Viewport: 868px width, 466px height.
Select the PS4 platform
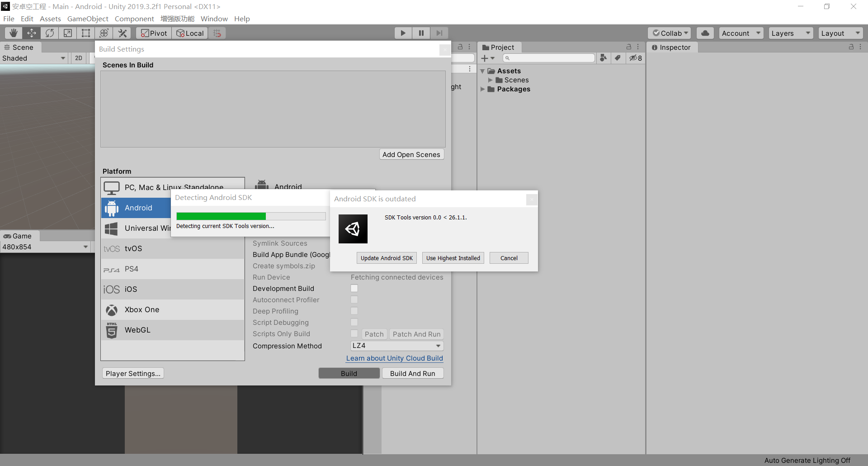pyautogui.click(x=173, y=269)
